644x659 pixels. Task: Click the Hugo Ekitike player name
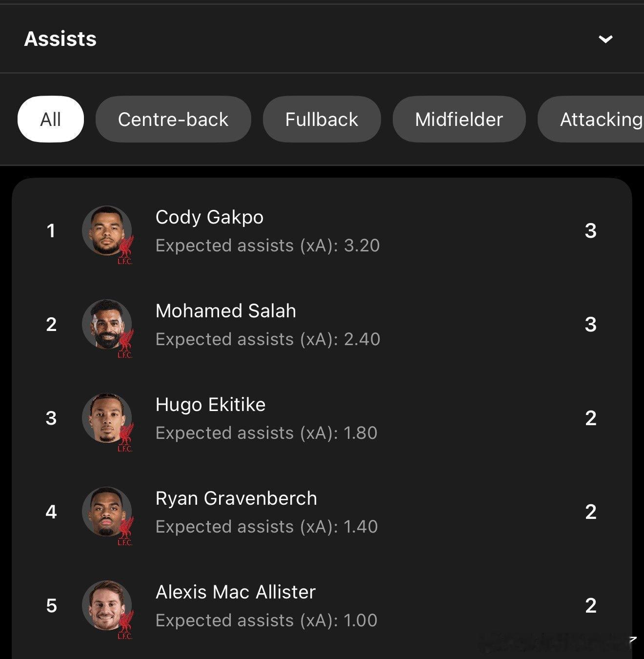211,405
